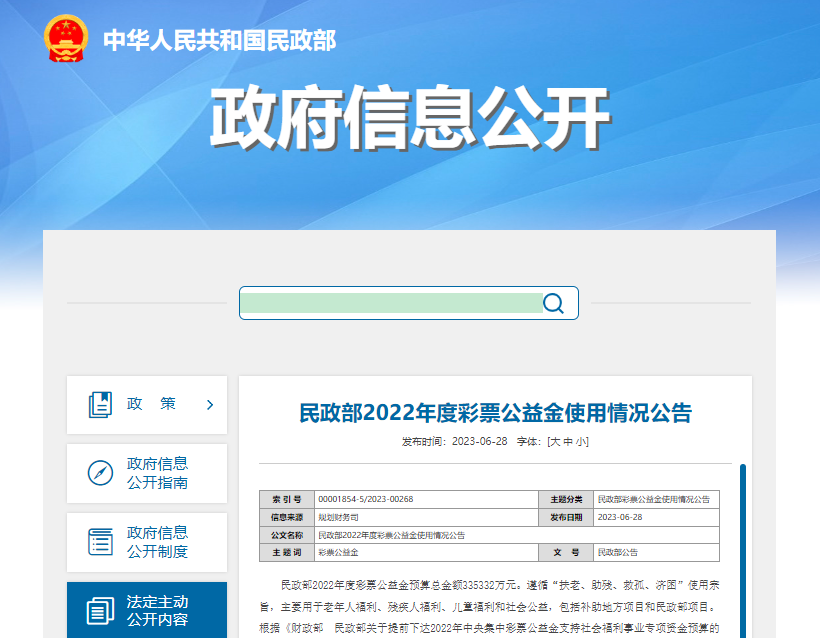Click index number 00001854-5/2023-00268 cell

click(x=366, y=499)
